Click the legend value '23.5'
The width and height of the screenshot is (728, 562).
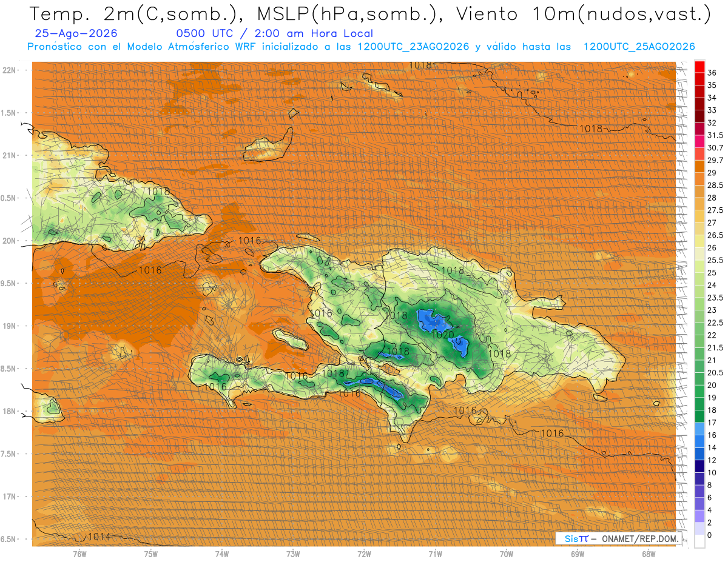[715, 298]
